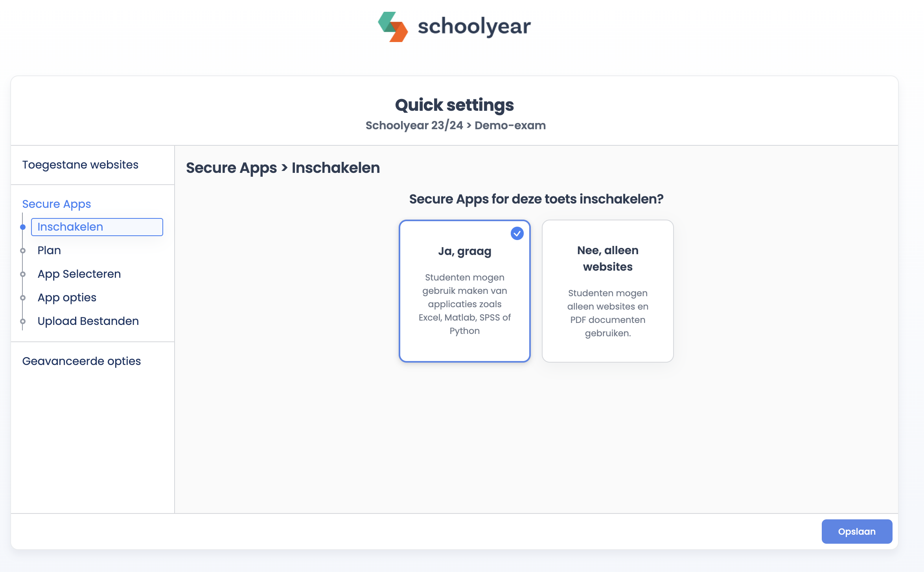
Task: Click the blue checkmark on Ja, graag
Action: click(x=517, y=233)
